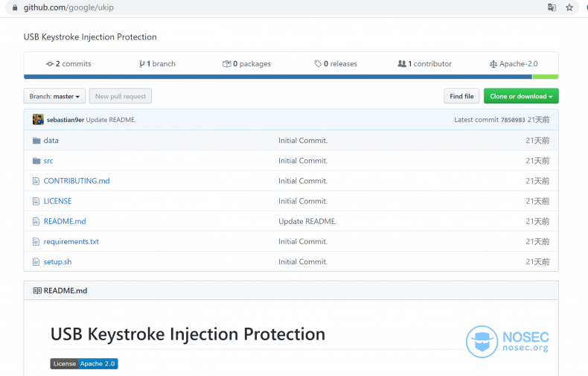Open the 0 packages section
Viewport: 588px width, 376px height.
click(x=247, y=64)
